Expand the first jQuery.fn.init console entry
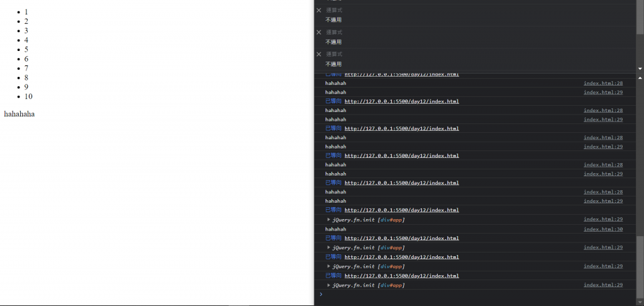 328,220
